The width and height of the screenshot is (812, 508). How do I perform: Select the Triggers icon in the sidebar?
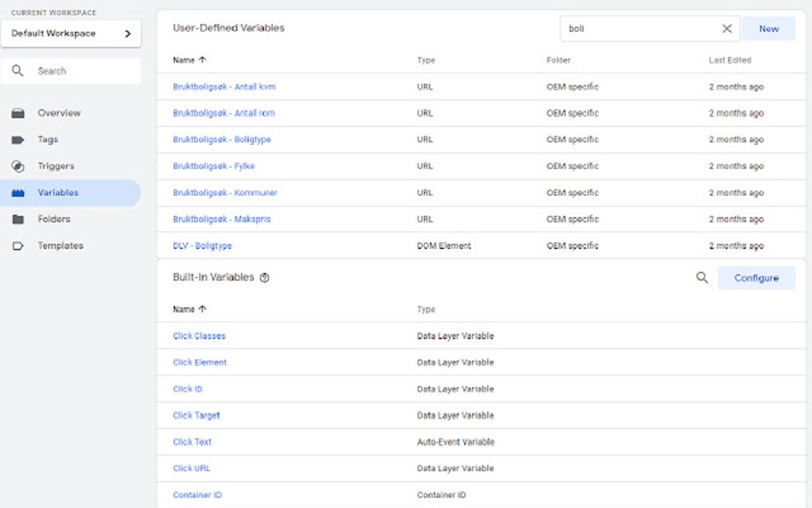pos(20,166)
